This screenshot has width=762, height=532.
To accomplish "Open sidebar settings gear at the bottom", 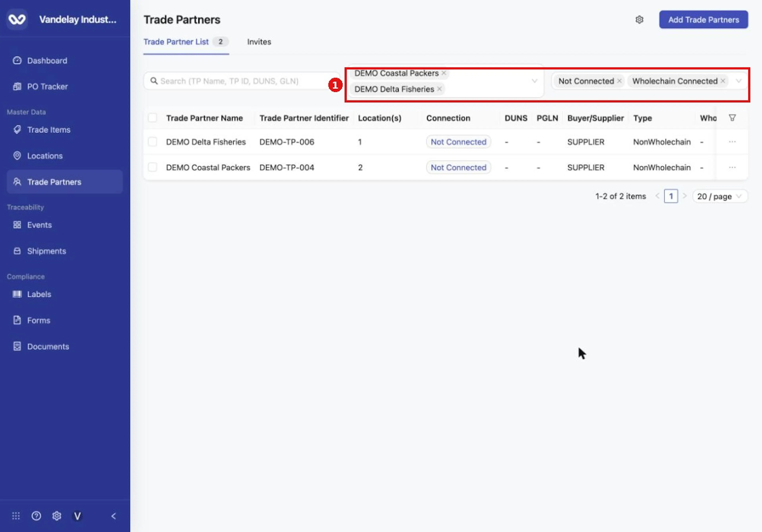I will coord(57,516).
